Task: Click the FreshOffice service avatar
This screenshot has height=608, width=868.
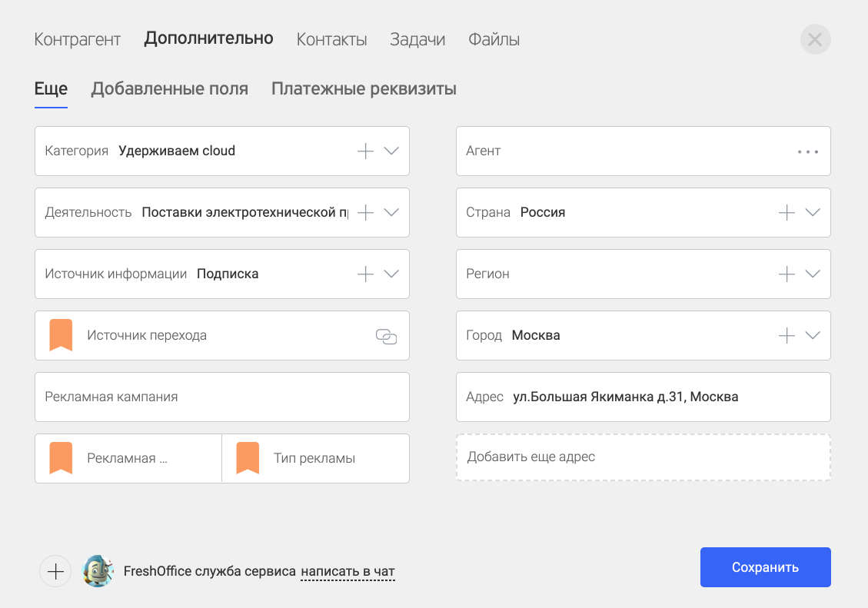Action: tap(98, 571)
